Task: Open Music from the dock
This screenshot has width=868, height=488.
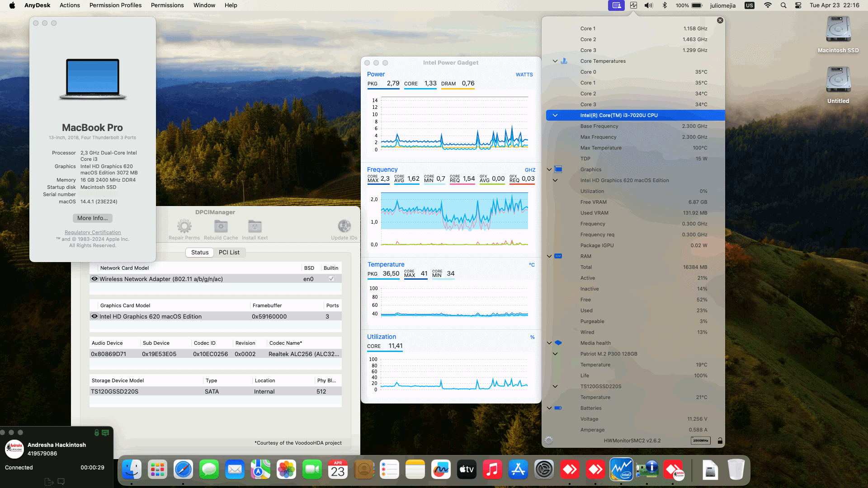Action: coord(493,470)
